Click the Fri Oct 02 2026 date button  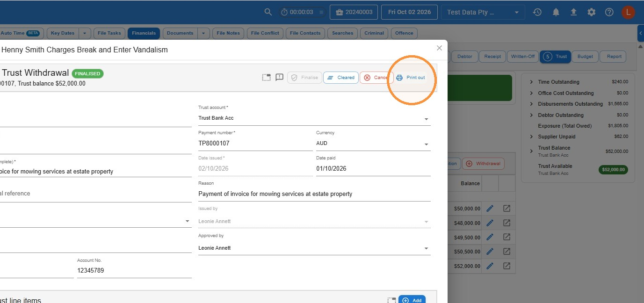tap(409, 12)
